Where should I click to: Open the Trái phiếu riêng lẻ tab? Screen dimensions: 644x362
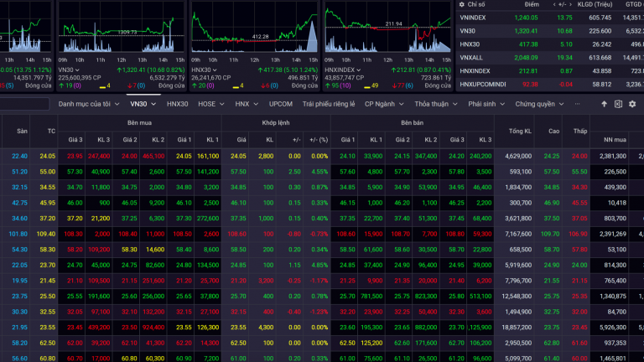point(329,104)
